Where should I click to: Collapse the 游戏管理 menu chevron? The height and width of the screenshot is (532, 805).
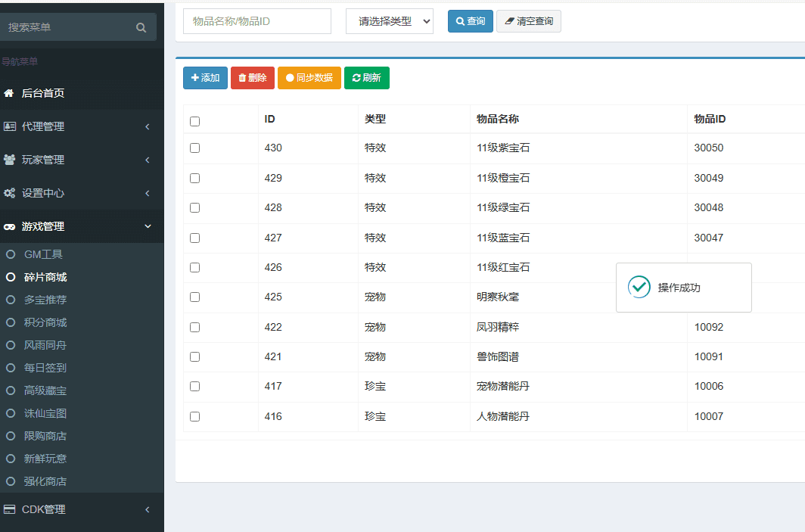(148, 226)
